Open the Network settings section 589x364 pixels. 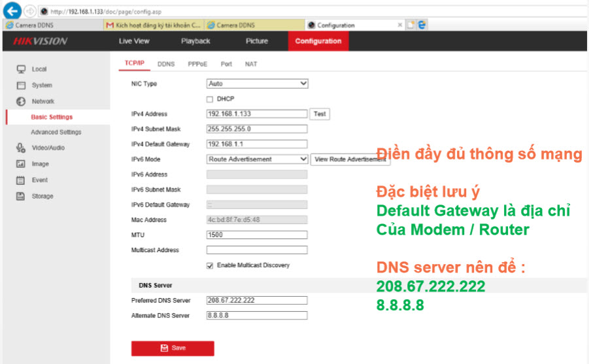pyautogui.click(x=43, y=101)
